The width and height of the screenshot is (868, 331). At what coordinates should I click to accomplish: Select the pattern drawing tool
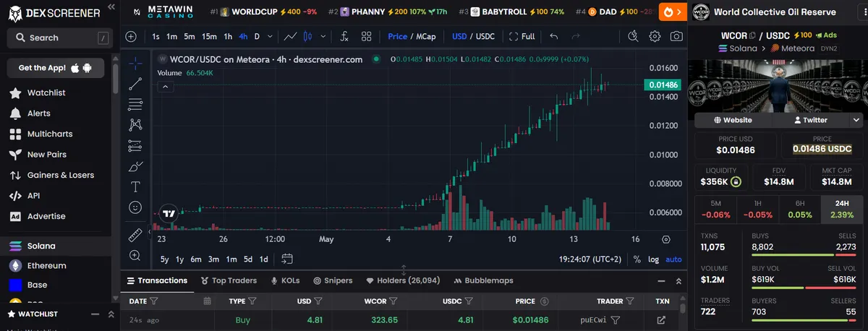(x=135, y=125)
